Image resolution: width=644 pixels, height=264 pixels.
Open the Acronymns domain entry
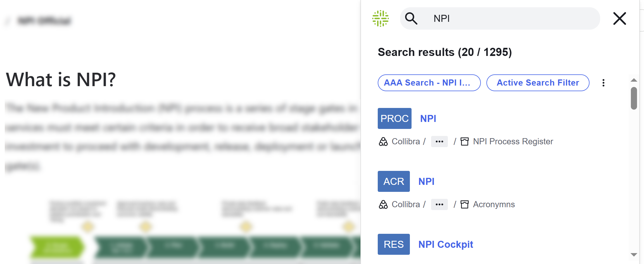click(x=493, y=204)
